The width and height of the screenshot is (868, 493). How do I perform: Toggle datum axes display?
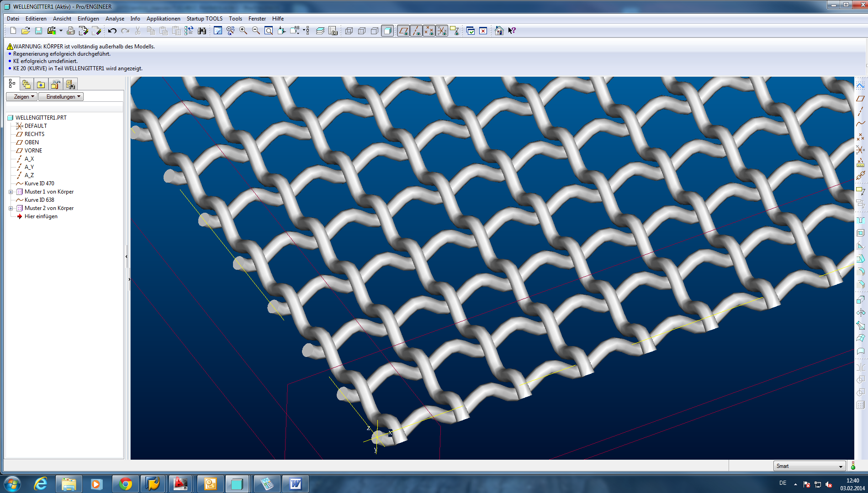pyautogui.click(x=416, y=31)
